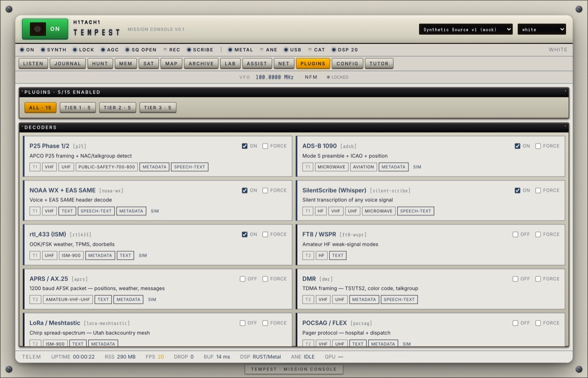
Task: Check FORCE for POCSAG / FLEX
Action: pyautogui.click(x=538, y=323)
